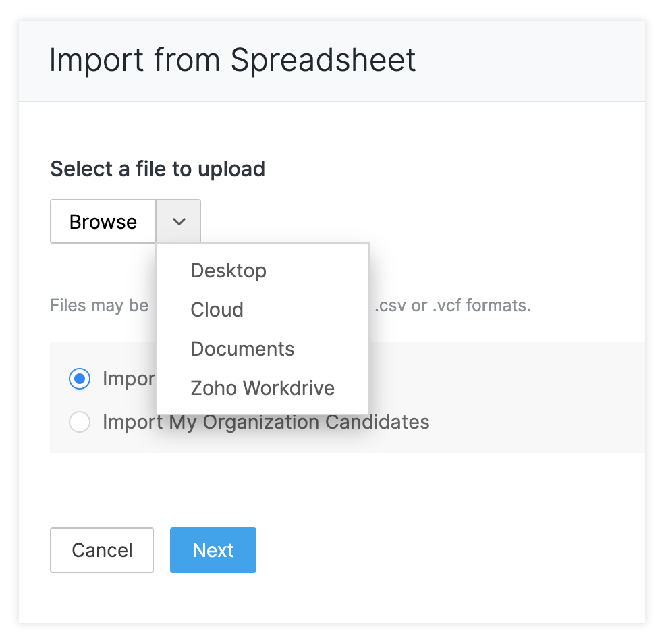Click the .csv or .vcf formats hint text
The width and height of the screenshot is (664, 644).
[452, 306]
